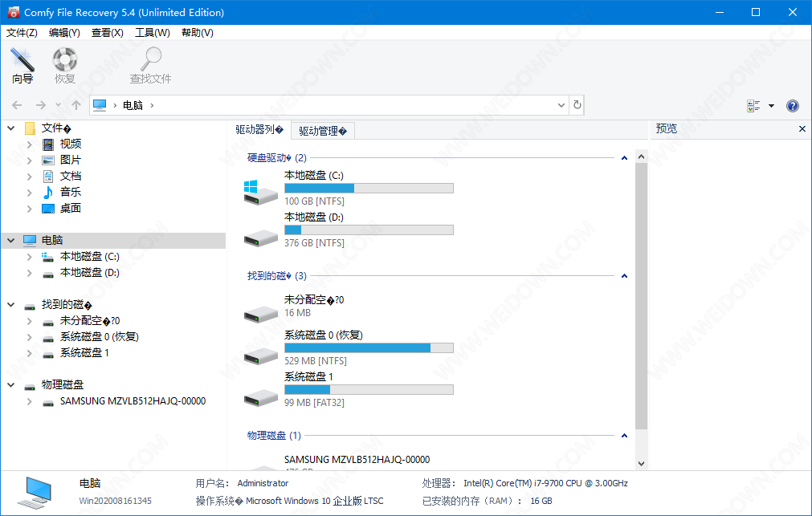Expand the 文档 tree node
Image resolution: width=812 pixels, height=516 pixels.
point(30,176)
